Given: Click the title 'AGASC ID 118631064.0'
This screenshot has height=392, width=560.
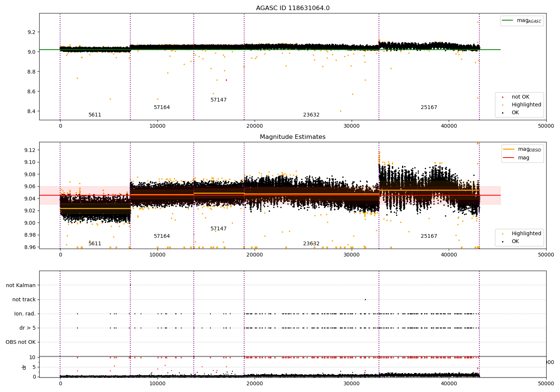Looking at the screenshot, I should click(293, 8).
